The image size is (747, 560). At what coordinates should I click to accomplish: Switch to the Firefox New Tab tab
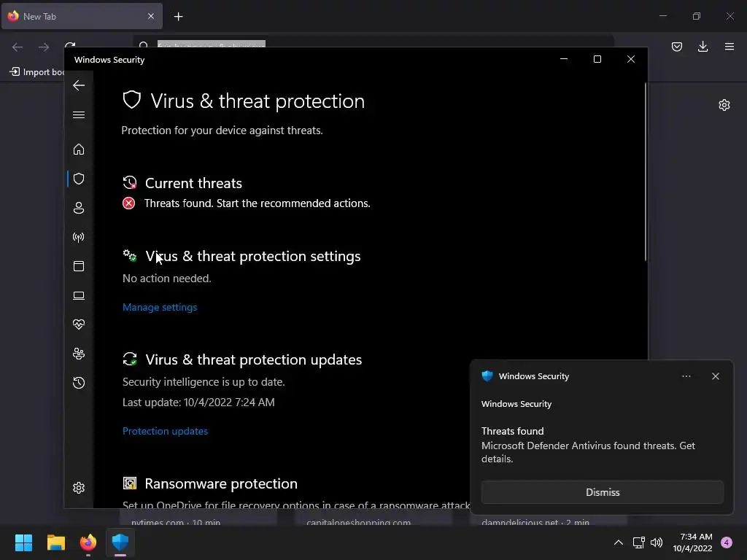[82, 16]
